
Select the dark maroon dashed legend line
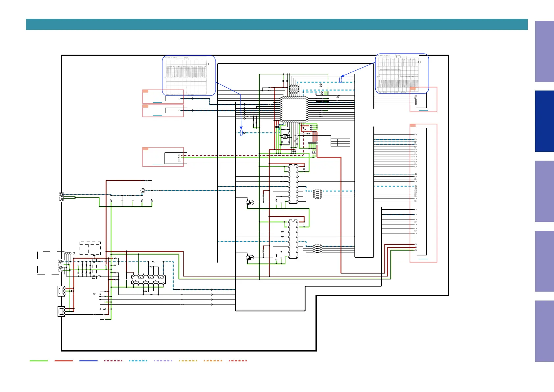tap(113, 361)
